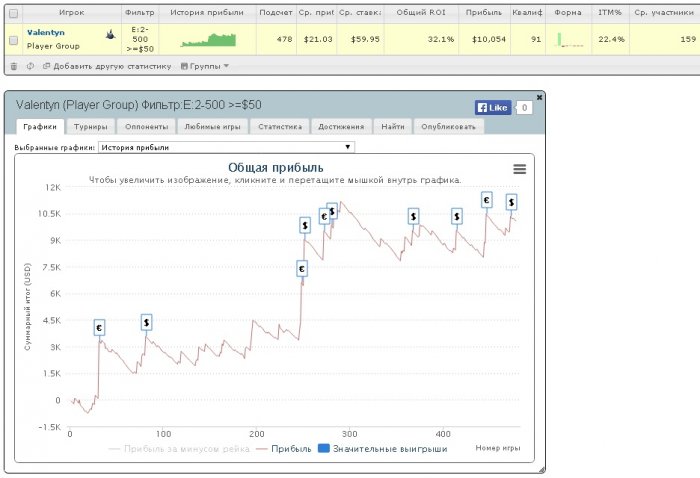The image size is (700, 478).
Task: Tick the select-all checkbox in the table header
Action: click(x=13, y=12)
